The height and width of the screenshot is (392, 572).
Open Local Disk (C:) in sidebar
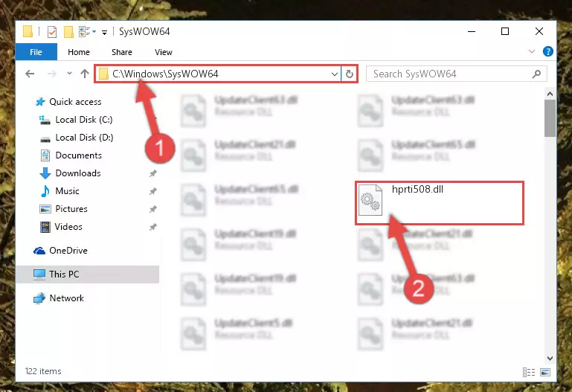tap(77, 120)
